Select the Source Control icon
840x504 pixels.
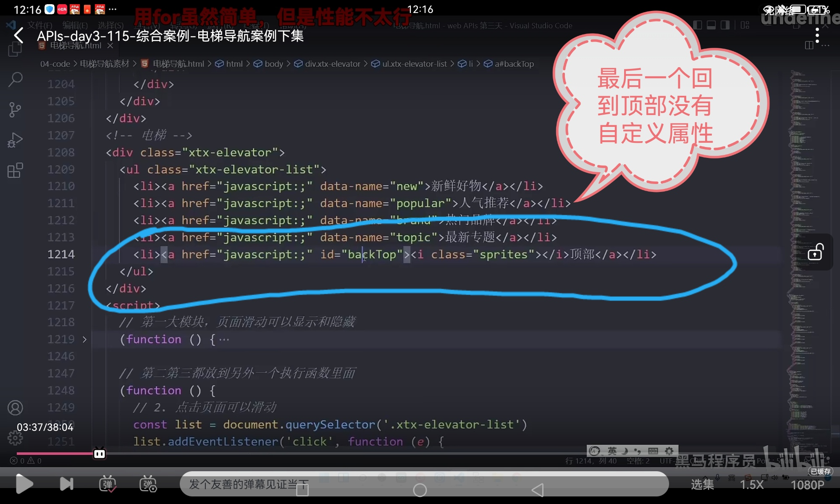[x=15, y=109]
